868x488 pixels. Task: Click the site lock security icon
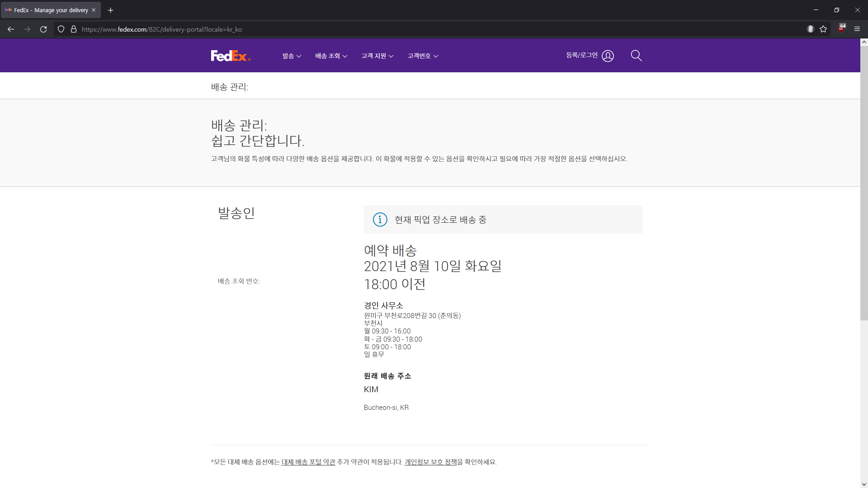click(x=74, y=29)
